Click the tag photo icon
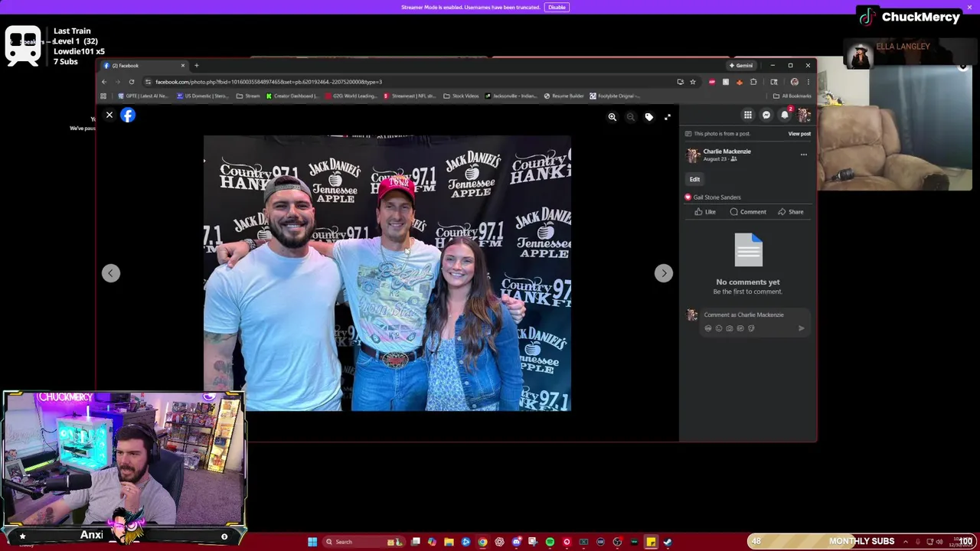 pyautogui.click(x=649, y=117)
